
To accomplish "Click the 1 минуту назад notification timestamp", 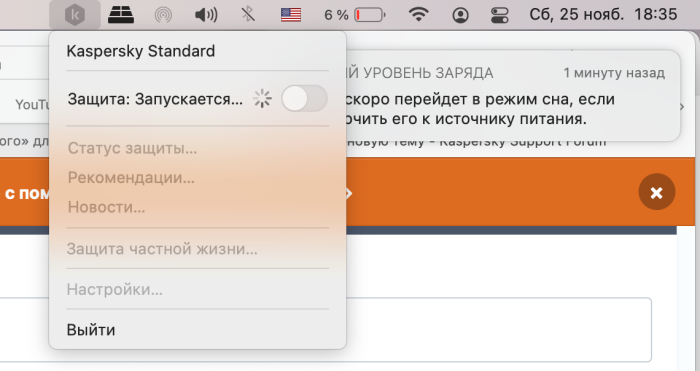I will click(x=614, y=73).
